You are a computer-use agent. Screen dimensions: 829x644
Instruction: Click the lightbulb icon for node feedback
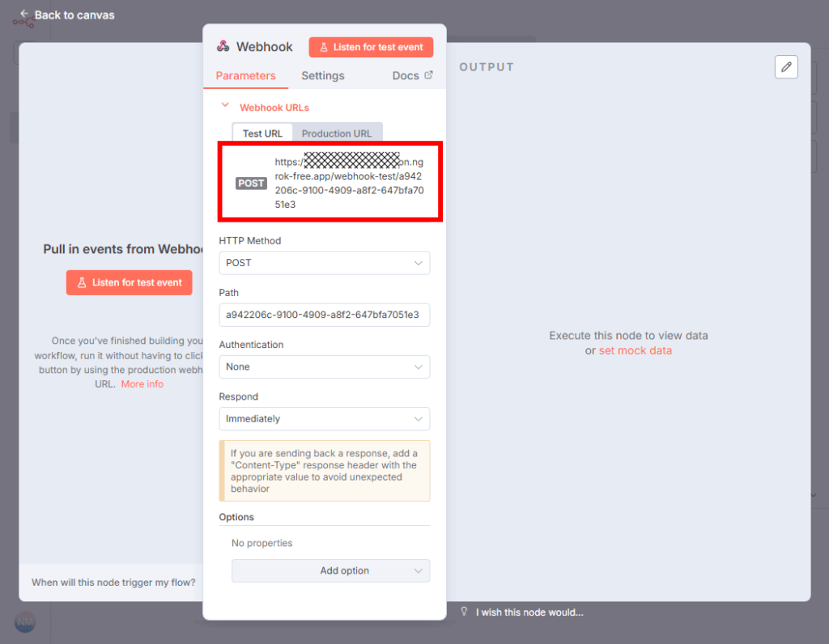pyautogui.click(x=465, y=612)
